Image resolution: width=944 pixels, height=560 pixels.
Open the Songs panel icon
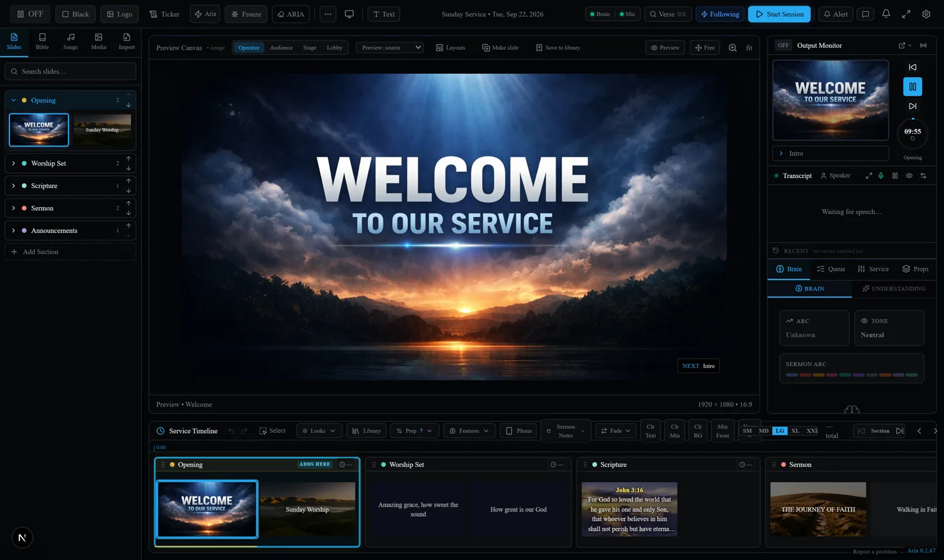[70, 42]
